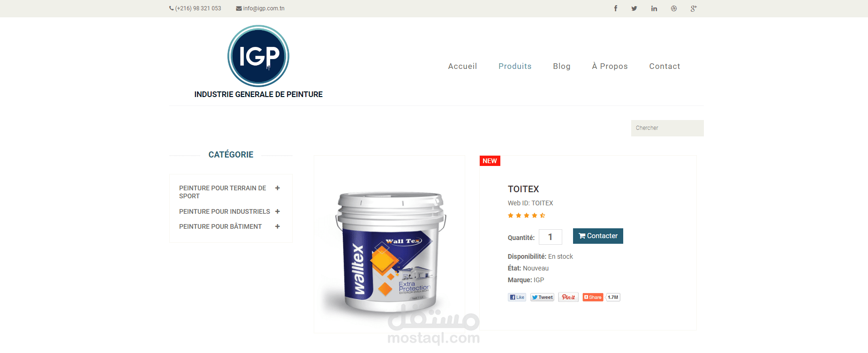Click the IGP circular logo
The width and height of the screenshot is (868, 353).
click(258, 56)
